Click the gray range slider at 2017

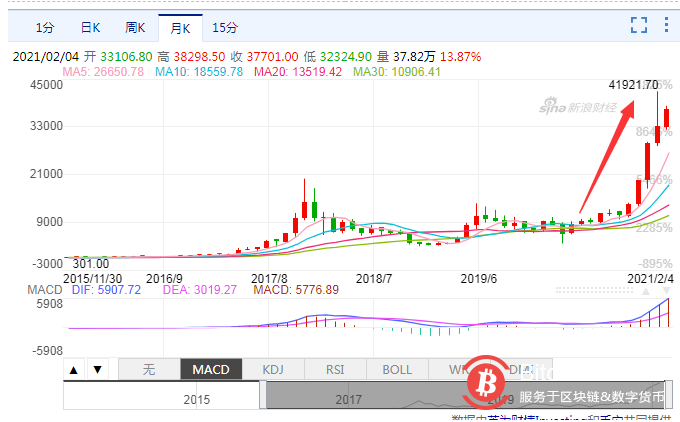point(348,399)
